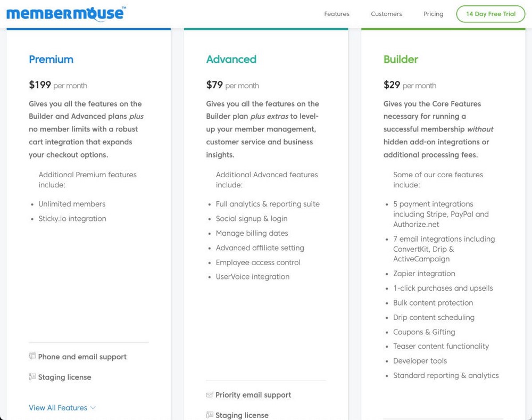532x420 pixels.
Task: Open the Customers menu item
Action: (386, 14)
